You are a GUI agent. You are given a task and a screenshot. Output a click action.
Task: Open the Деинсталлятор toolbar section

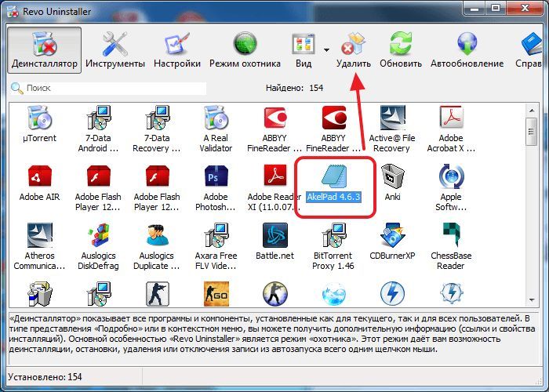[45, 50]
